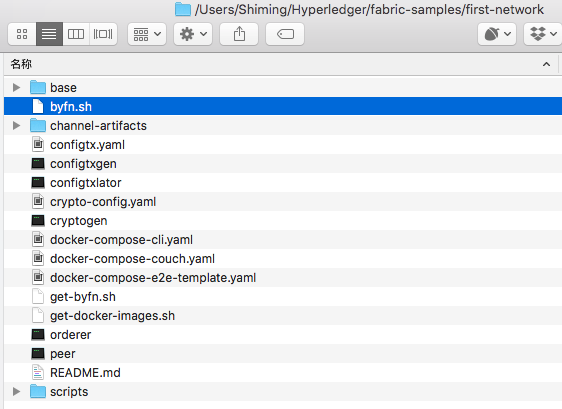Screen dimensions: 562x409
Task: Click the README.md file name
Action: 85,372
